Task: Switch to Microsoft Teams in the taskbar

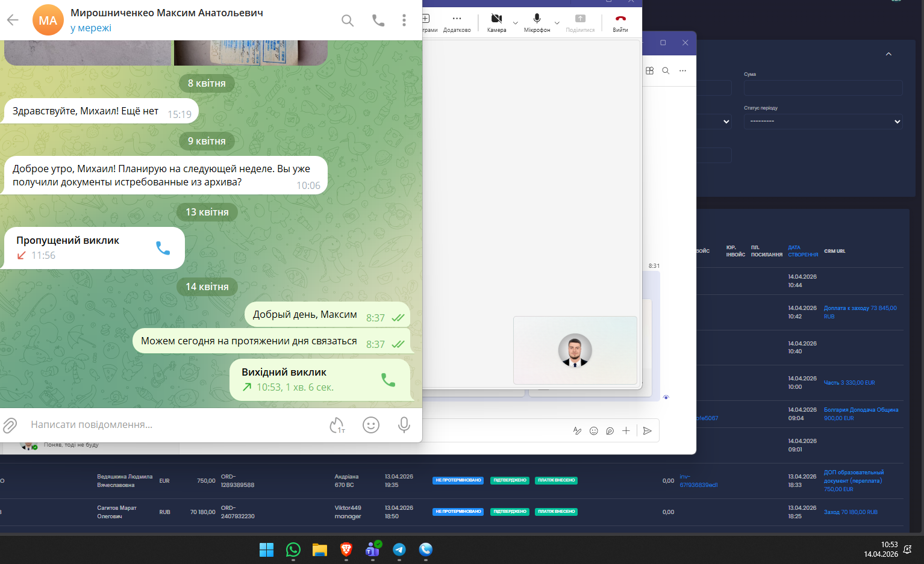Action: 373,550
